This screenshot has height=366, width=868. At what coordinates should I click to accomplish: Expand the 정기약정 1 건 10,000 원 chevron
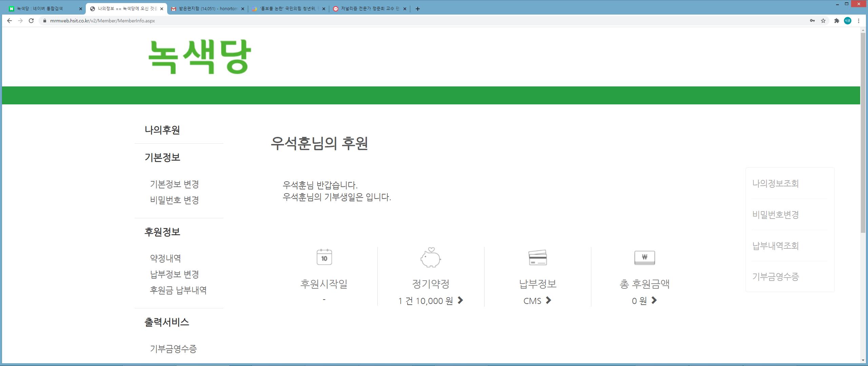[460, 300]
